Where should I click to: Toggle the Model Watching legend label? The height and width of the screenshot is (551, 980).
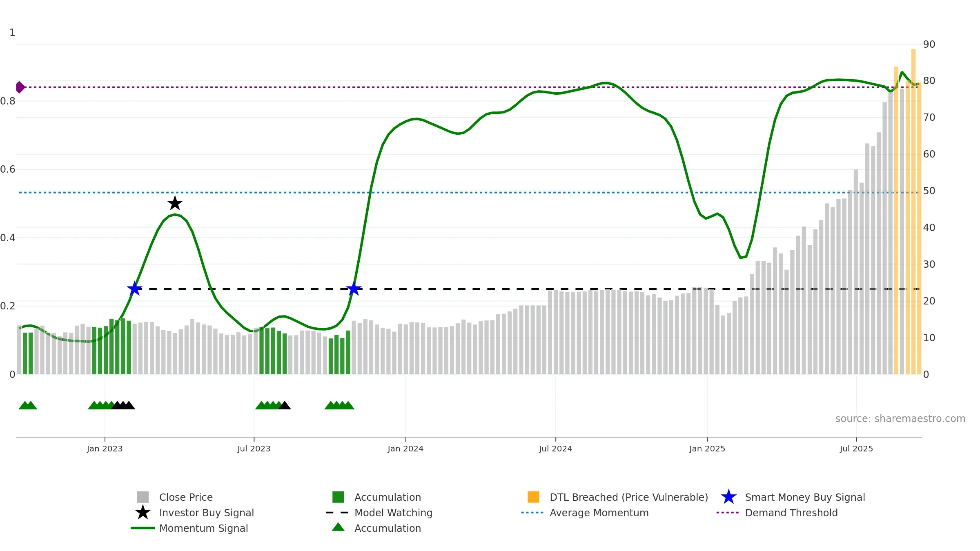coord(393,513)
